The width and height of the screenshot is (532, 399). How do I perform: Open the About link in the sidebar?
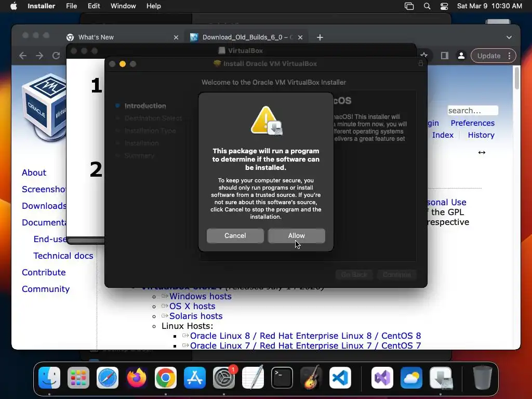(x=34, y=172)
